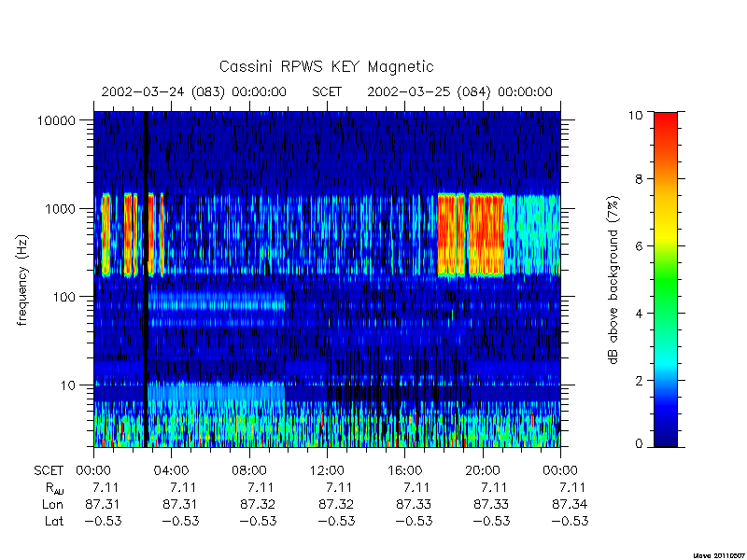This screenshot has width=747, height=560.
Task: Click the dark blue bottom of colorbar
Action: [666, 441]
